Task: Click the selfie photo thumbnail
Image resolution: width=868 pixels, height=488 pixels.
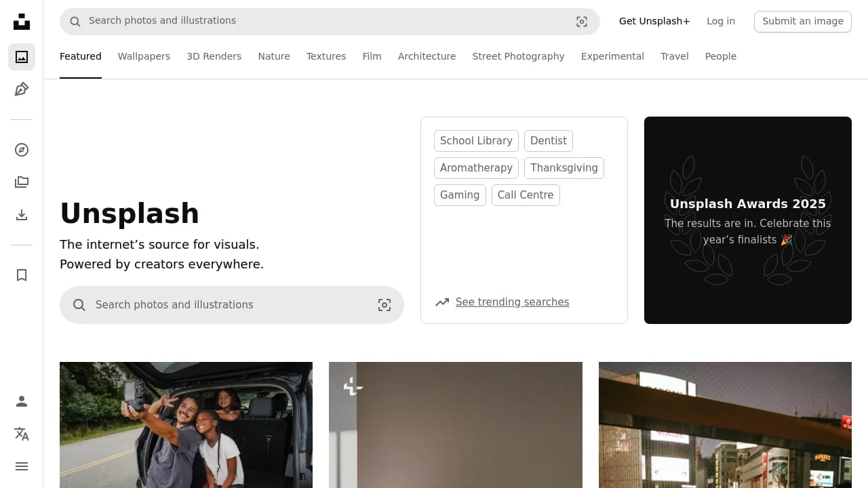Action: click(186, 425)
